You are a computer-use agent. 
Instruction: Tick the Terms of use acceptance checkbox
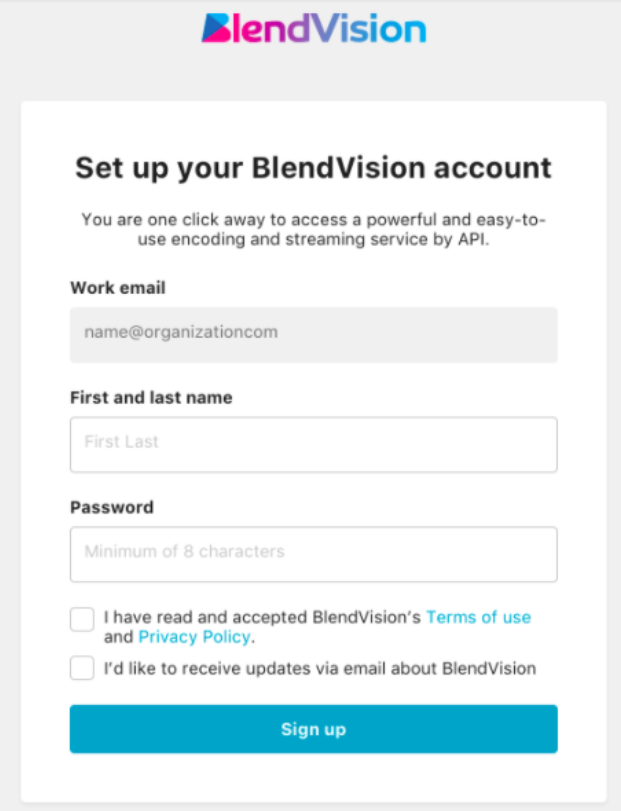(82, 619)
